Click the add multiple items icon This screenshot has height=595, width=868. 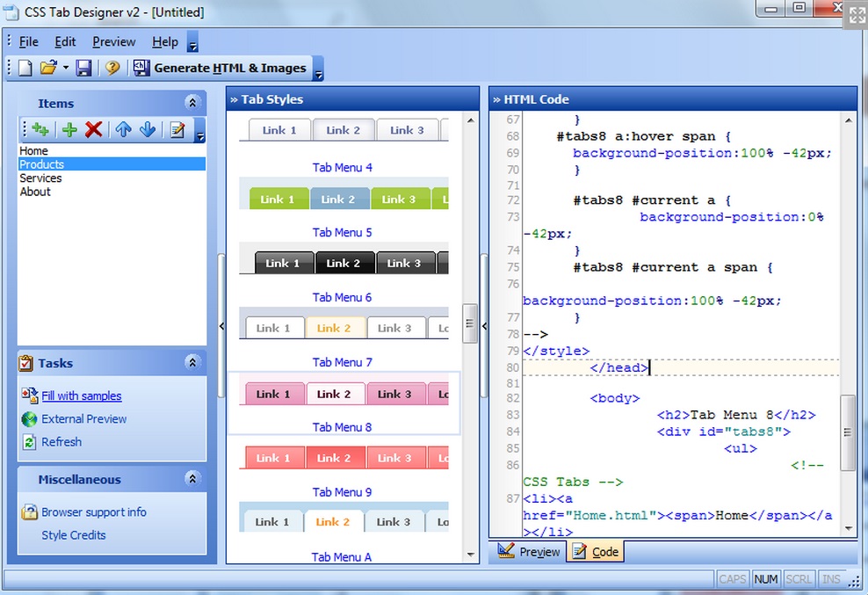pyautogui.click(x=40, y=130)
